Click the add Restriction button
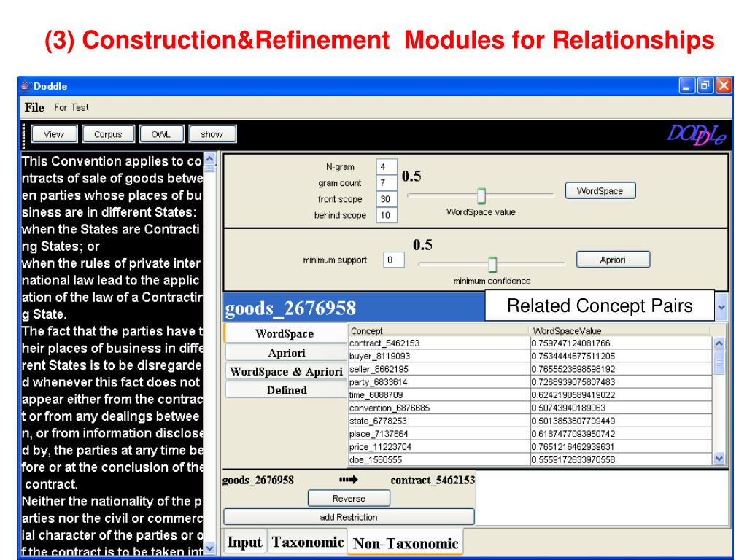This screenshot has height=560, width=747. click(x=349, y=517)
